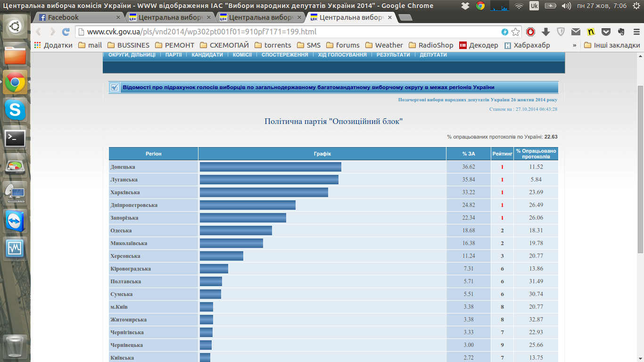This screenshot has height=362, width=644.
Task: Click the mail envelope extension icon
Action: coord(576,32)
